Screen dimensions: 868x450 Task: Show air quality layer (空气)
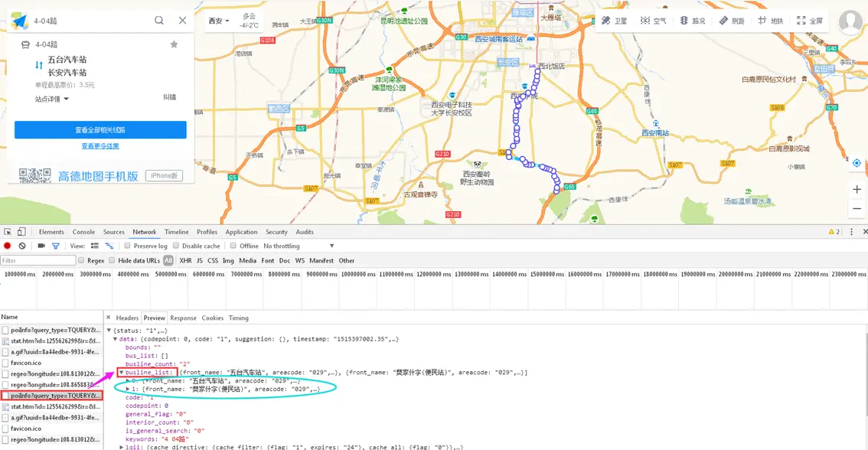(x=653, y=21)
